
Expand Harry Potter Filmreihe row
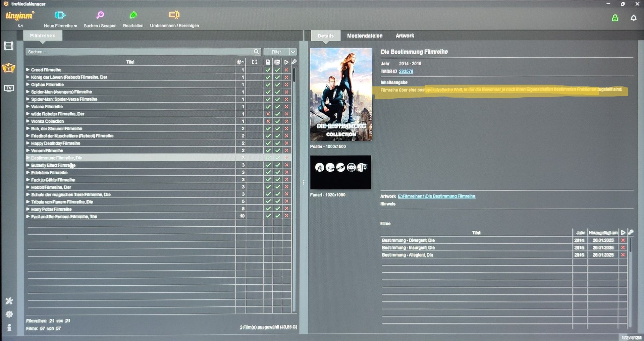28,209
